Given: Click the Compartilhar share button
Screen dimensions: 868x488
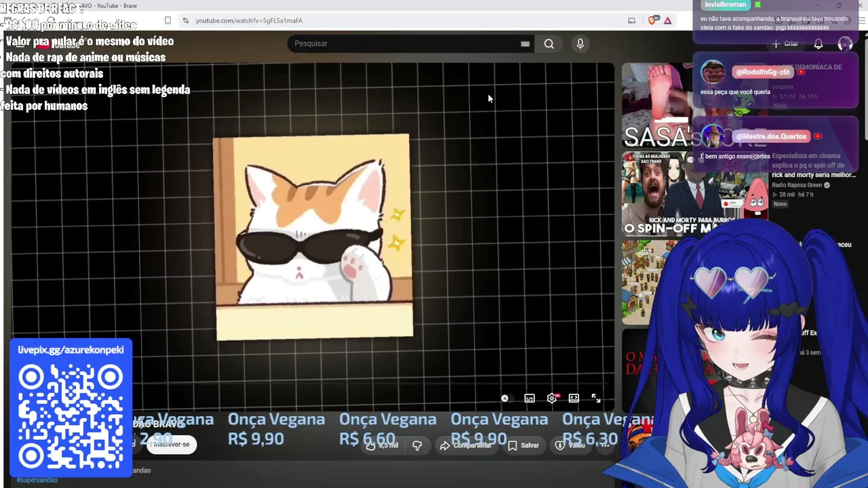Looking at the screenshot, I should [465, 445].
